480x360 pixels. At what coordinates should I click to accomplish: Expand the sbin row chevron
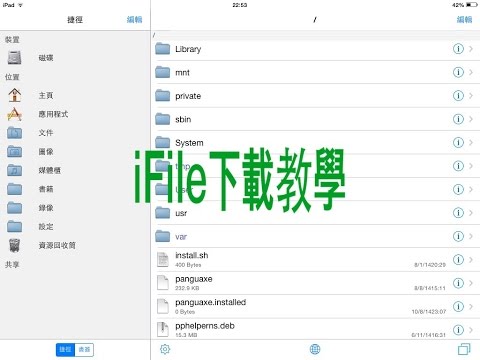(471, 119)
